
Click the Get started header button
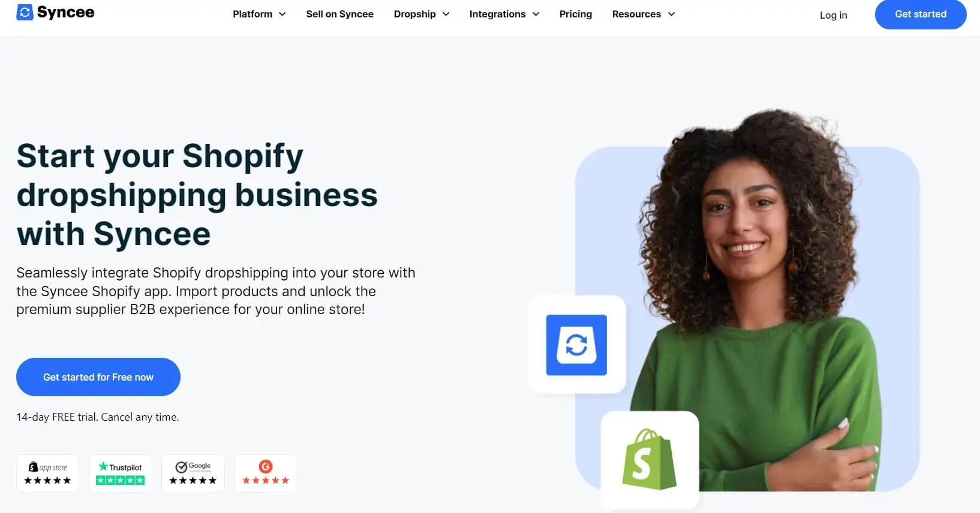[x=921, y=14]
